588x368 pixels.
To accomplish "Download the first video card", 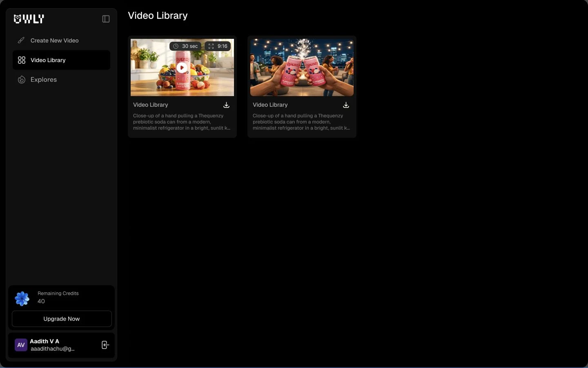I will tap(226, 105).
